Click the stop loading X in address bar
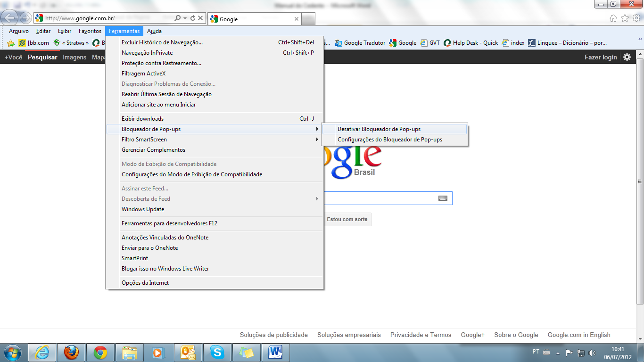Image resolution: width=644 pixels, height=362 pixels. pyautogui.click(x=200, y=18)
